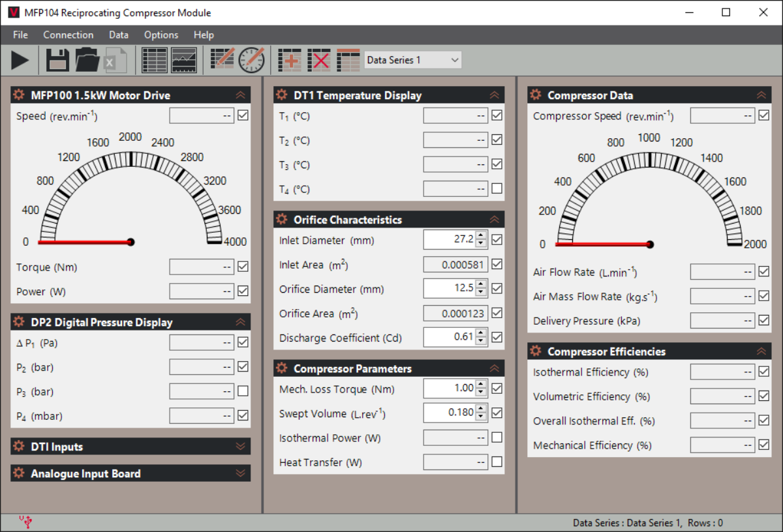
Task: Click the motor speed gauge needle
Action: (86, 242)
